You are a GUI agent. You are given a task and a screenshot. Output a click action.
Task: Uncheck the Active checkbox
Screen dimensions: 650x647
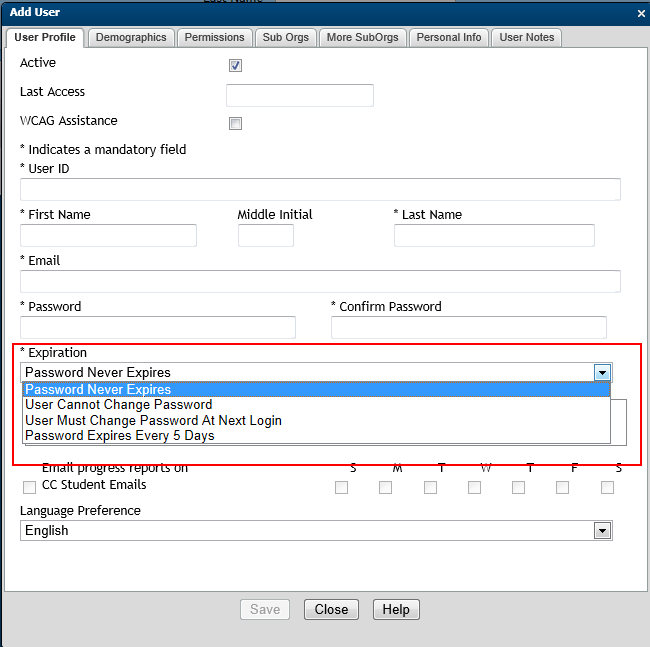(x=236, y=66)
